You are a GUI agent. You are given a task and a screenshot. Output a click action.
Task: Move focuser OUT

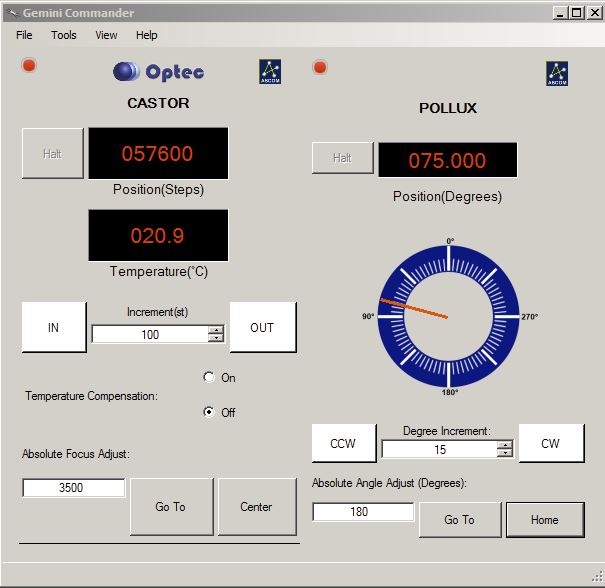tap(263, 327)
